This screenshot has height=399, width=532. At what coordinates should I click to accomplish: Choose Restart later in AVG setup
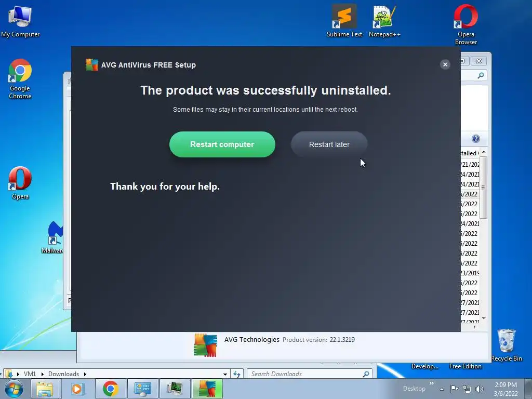click(329, 144)
